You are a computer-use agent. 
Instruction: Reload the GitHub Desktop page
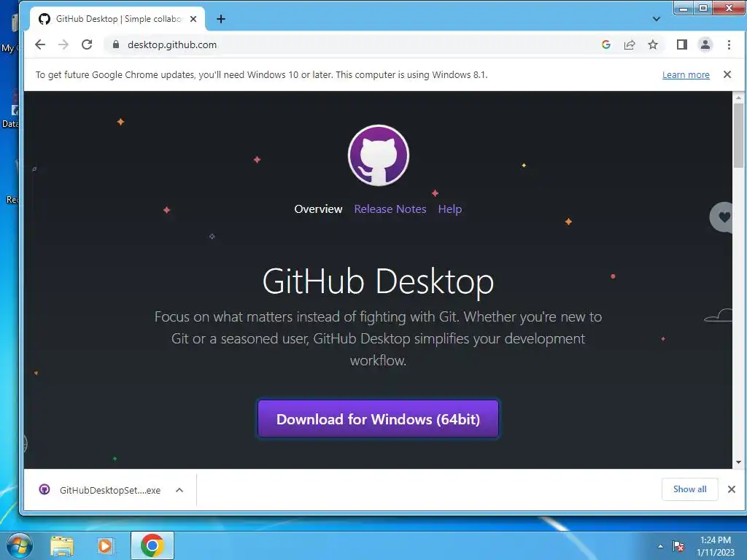tap(87, 44)
